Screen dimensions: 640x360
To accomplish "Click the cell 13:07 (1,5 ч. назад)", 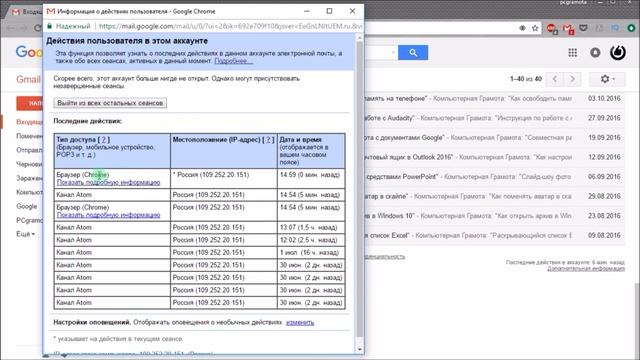I will [311, 227].
